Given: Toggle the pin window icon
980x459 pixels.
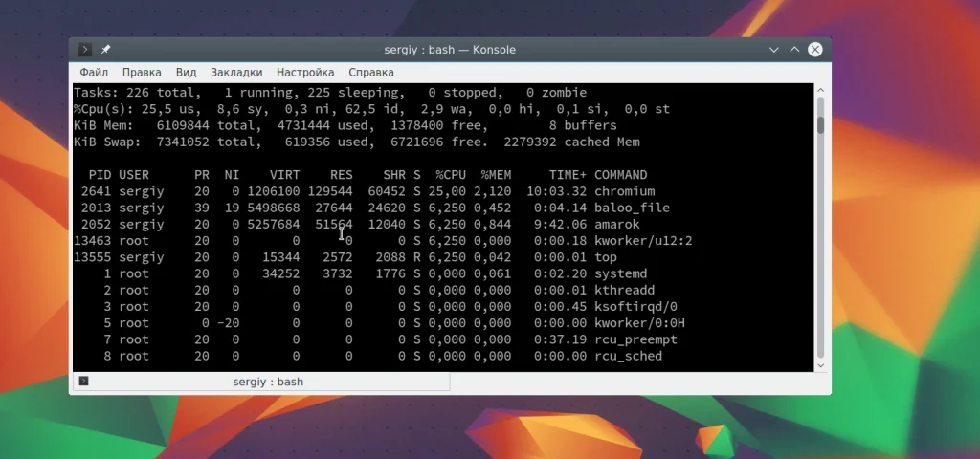Looking at the screenshot, I should coord(105,50).
